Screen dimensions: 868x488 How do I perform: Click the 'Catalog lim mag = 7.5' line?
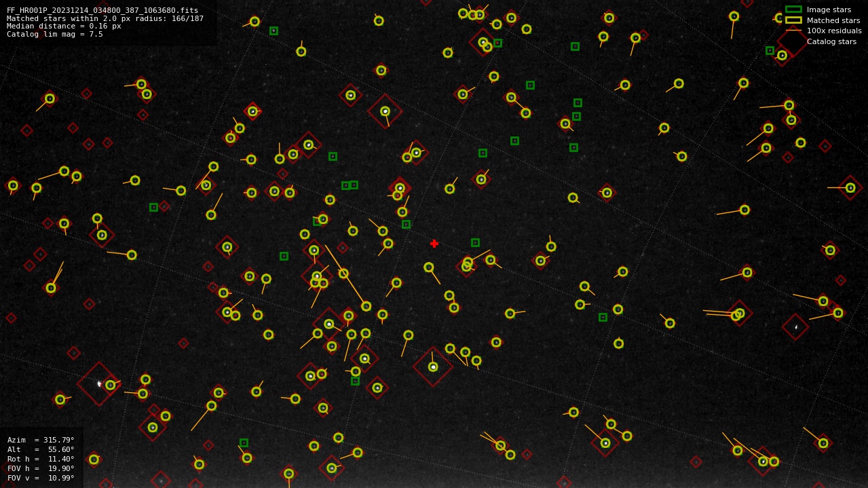[x=55, y=34]
